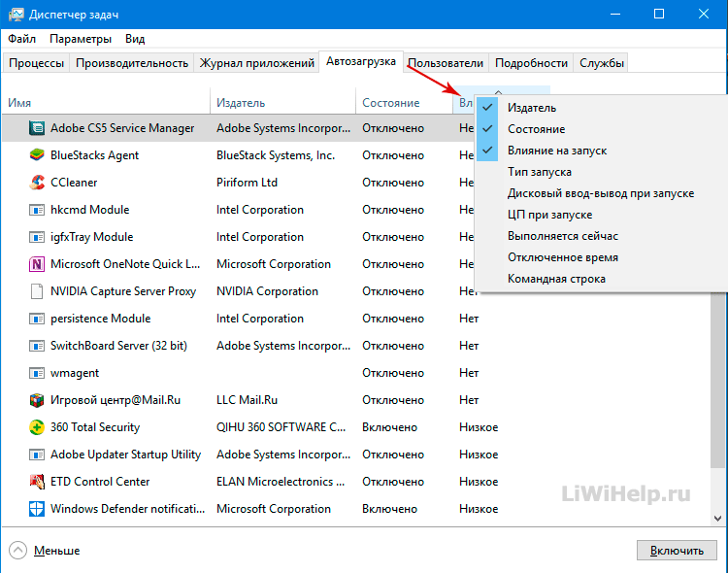This screenshot has height=573, width=728.
Task: Click the SwitchBoard Server icon
Action: [37, 346]
